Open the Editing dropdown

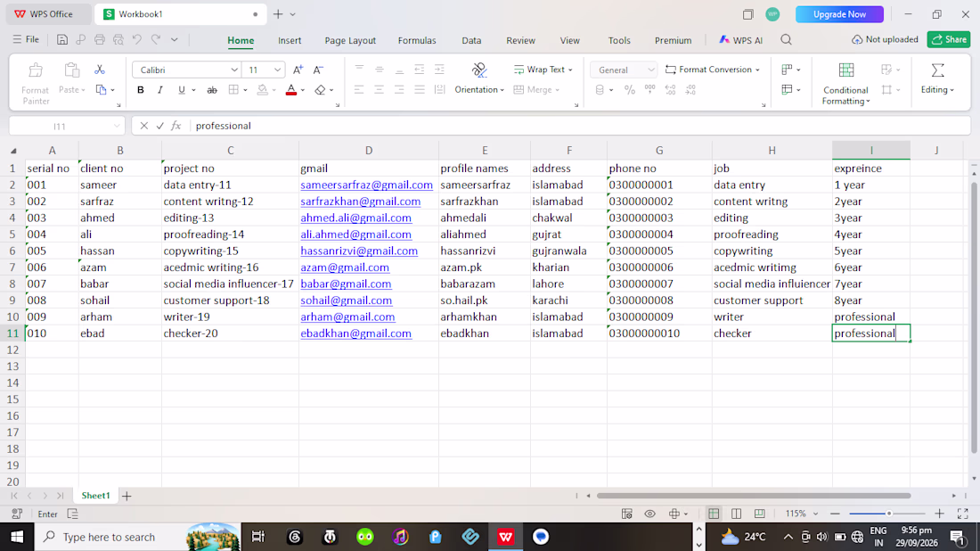pyautogui.click(x=937, y=90)
